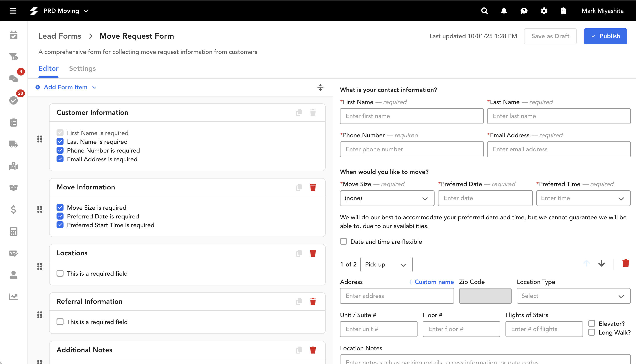636x364 pixels.
Task: Click the Publish button
Action: [x=605, y=36]
